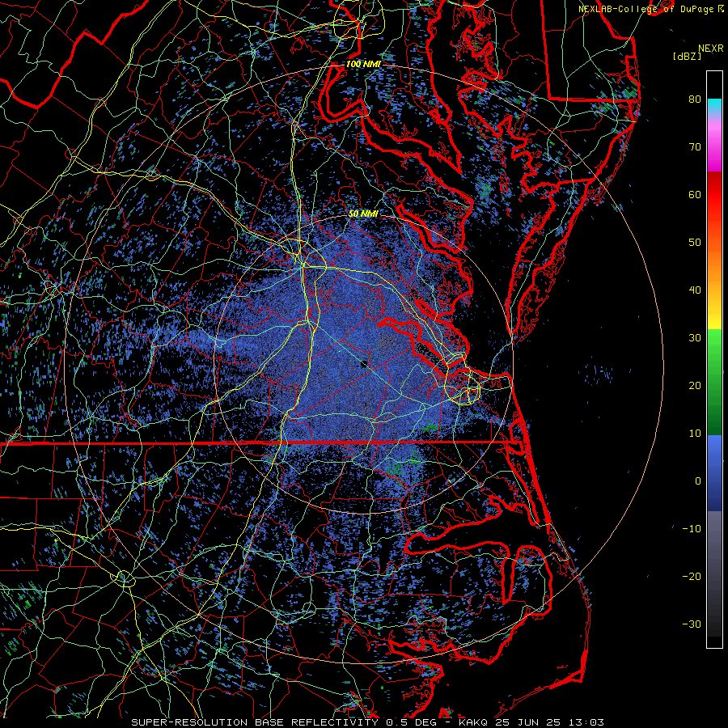Click the 20 dBZ scale label
This screenshot has width=728, height=728.
click(x=695, y=385)
